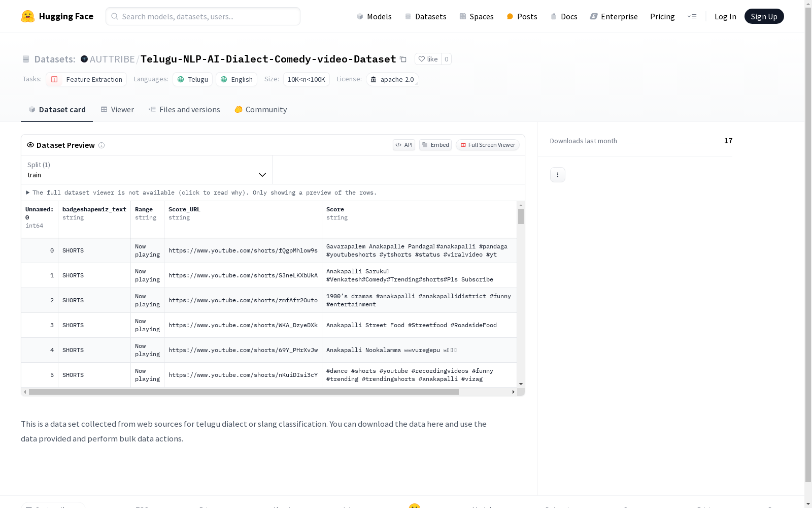Open the Community tab
Viewport: 812px width, 508px height.
pos(261,109)
